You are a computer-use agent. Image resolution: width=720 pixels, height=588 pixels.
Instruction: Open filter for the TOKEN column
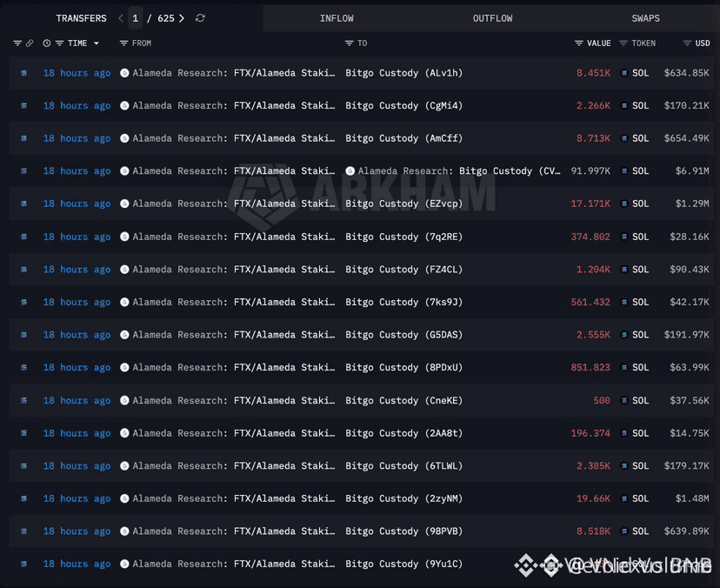[x=623, y=43]
